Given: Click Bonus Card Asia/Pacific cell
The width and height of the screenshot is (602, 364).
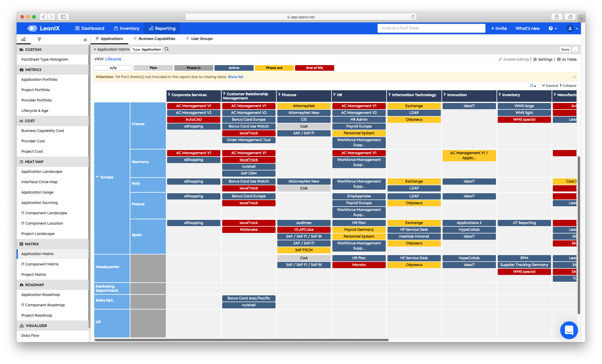Looking at the screenshot, I should point(249,298).
